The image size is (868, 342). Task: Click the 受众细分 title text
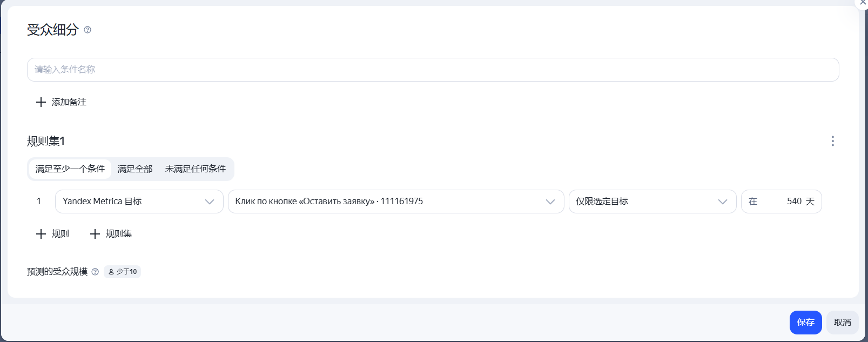point(53,30)
